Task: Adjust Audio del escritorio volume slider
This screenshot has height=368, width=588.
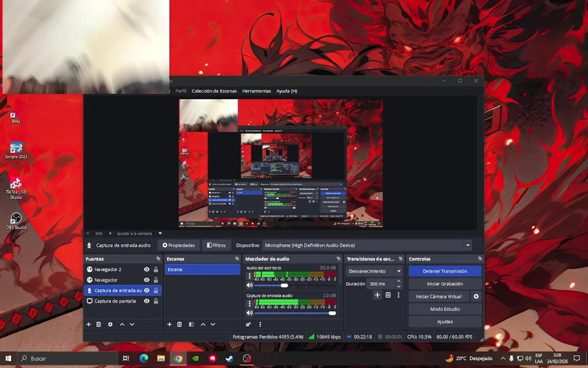Action: coord(284,285)
